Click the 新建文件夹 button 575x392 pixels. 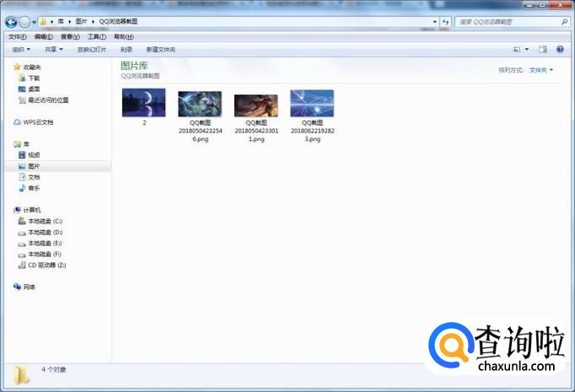tap(161, 50)
